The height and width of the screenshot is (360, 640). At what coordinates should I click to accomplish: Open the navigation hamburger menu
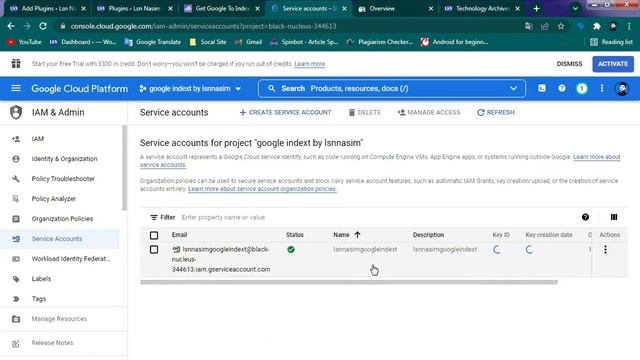tap(16, 88)
